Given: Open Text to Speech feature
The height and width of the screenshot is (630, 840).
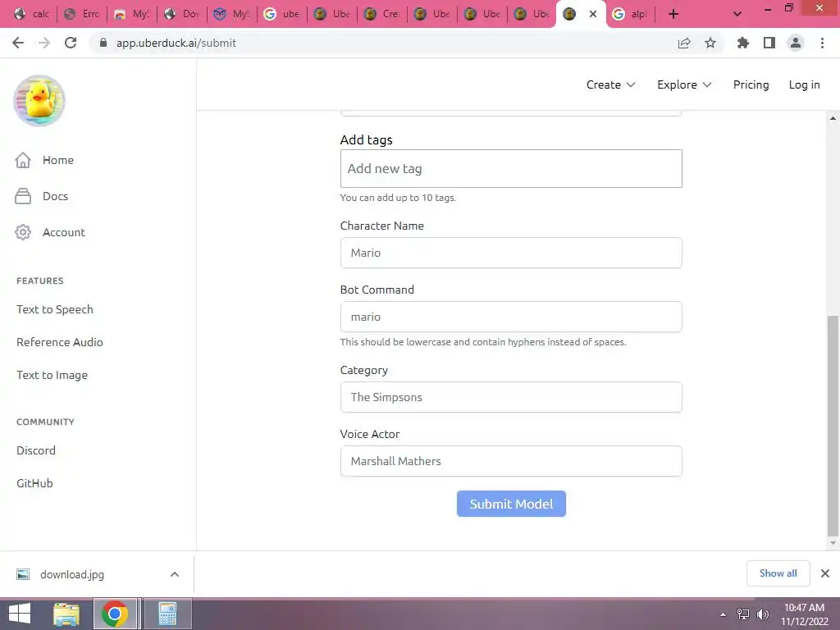Looking at the screenshot, I should click(55, 309).
